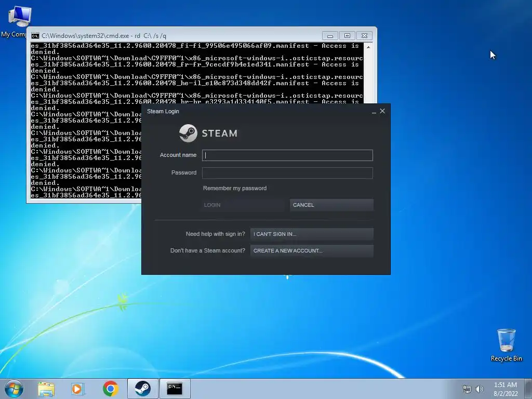
Task: Minimize the cmd.exe window
Action: coord(330,36)
